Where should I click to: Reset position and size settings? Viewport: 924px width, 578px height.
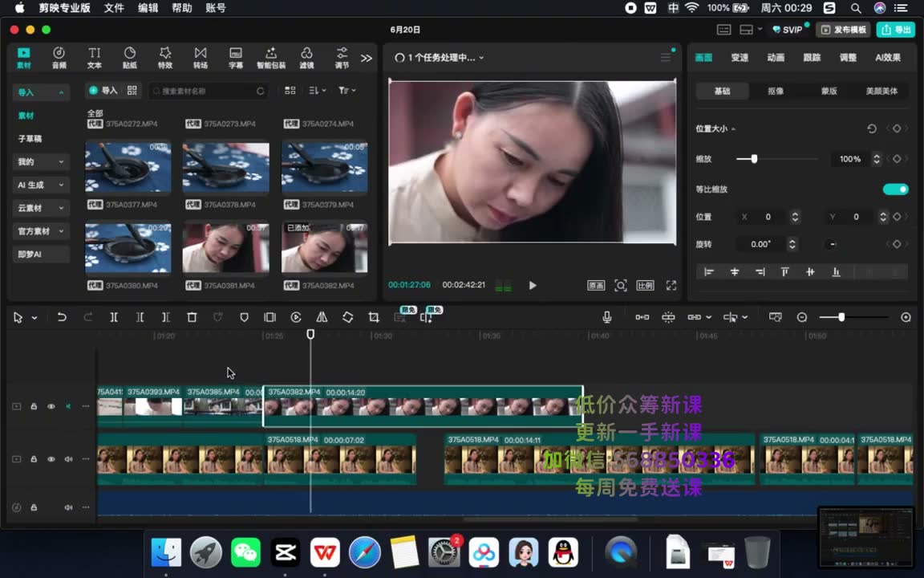(872, 128)
